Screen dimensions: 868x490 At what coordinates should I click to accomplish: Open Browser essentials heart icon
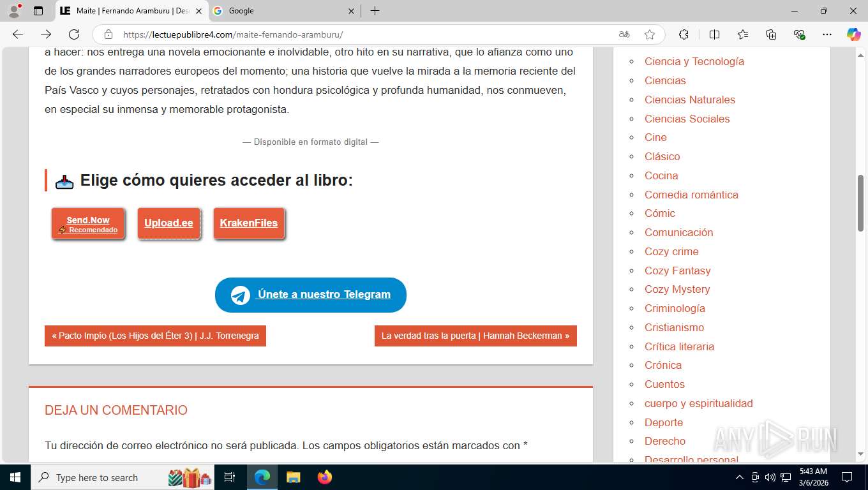tap(799, 34)
